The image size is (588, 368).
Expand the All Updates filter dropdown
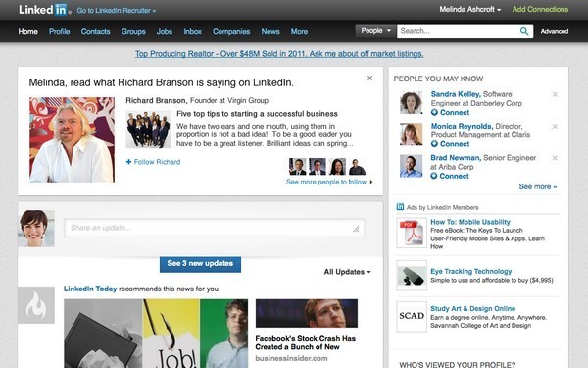347,272
